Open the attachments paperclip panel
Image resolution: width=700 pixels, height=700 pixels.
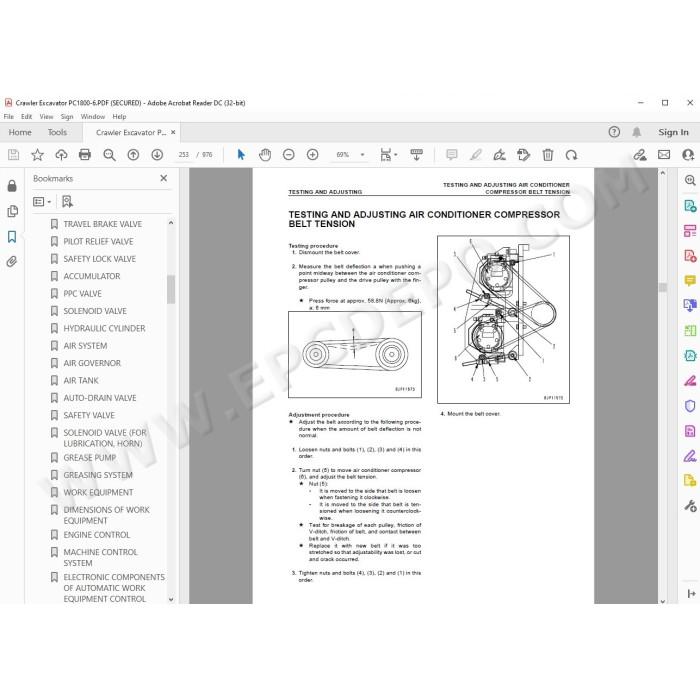point(12,262)
